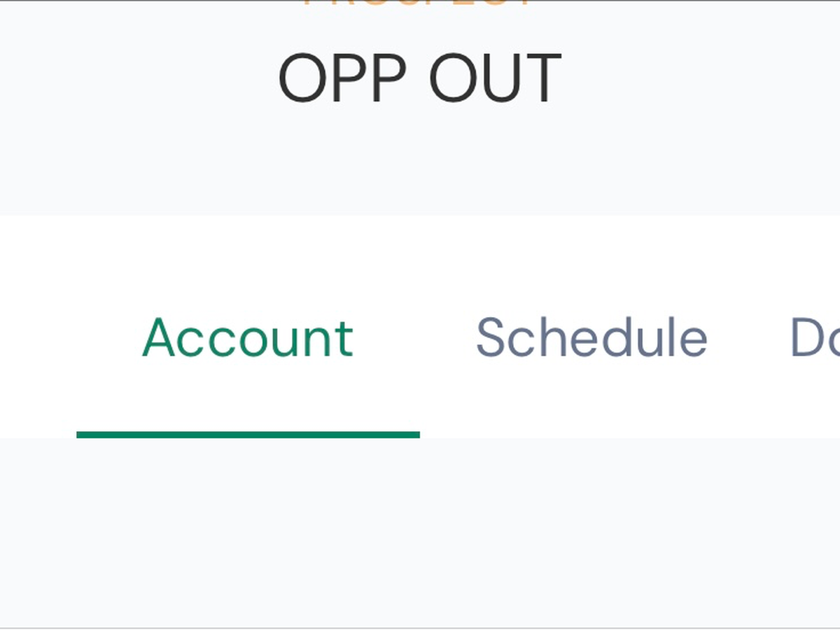Click the gray header area below OPP OUT

coord(420,168)
